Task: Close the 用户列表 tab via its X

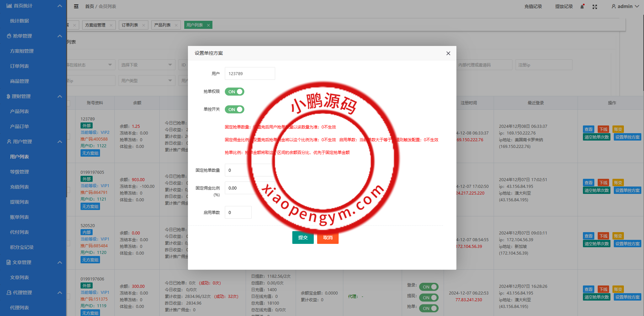Action: [208, 25]
